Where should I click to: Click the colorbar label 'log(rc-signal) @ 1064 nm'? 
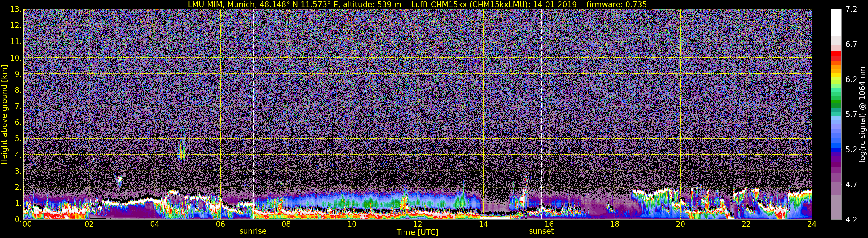coord(862,114)
